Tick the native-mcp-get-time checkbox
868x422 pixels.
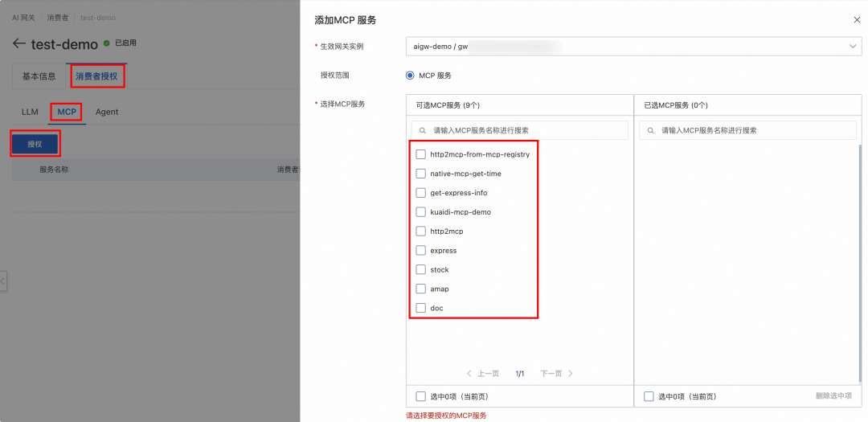click(x=420, y=174)
